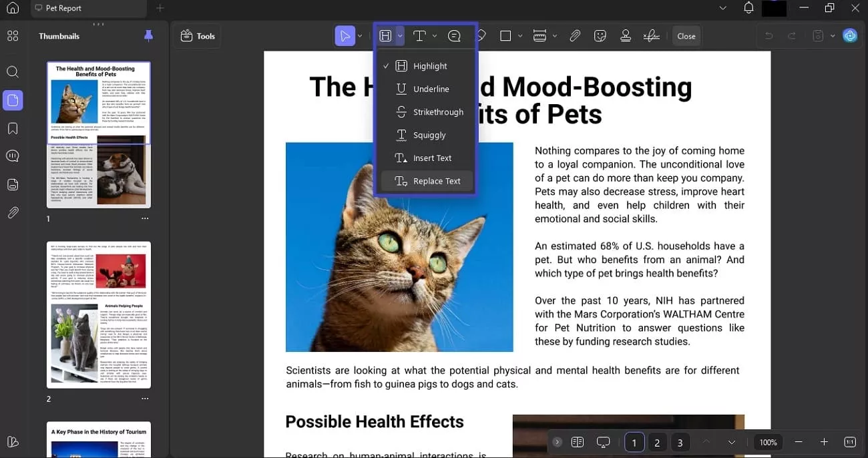
Task: Select the sticker tool icon
Action: [600, 36]
